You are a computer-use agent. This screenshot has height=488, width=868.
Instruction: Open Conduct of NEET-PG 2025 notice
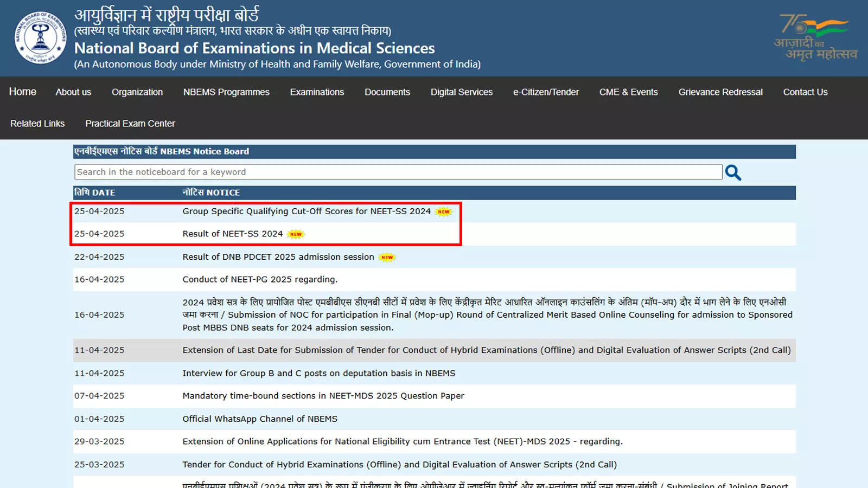pos(260,280)
